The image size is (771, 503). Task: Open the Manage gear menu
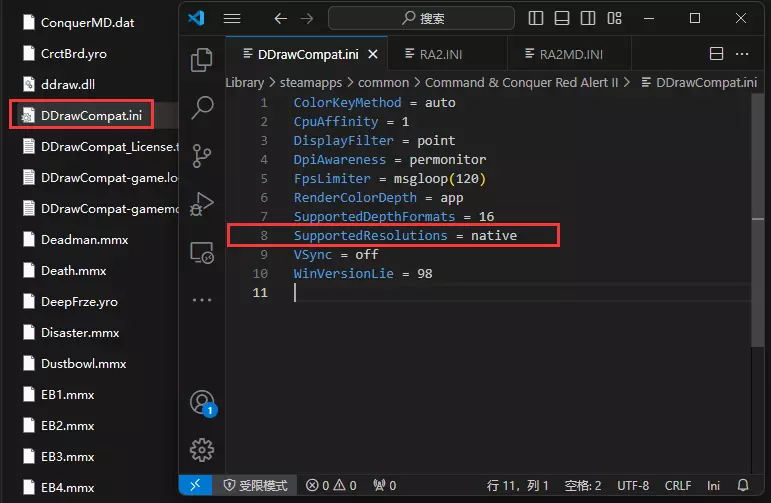tap(202, 449)
